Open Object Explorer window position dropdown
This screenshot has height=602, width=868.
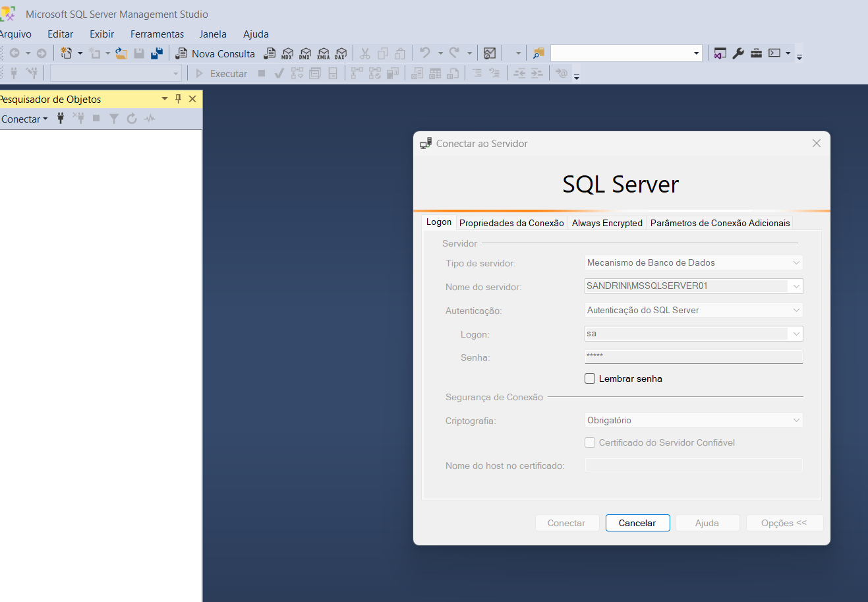pos(165,99)
